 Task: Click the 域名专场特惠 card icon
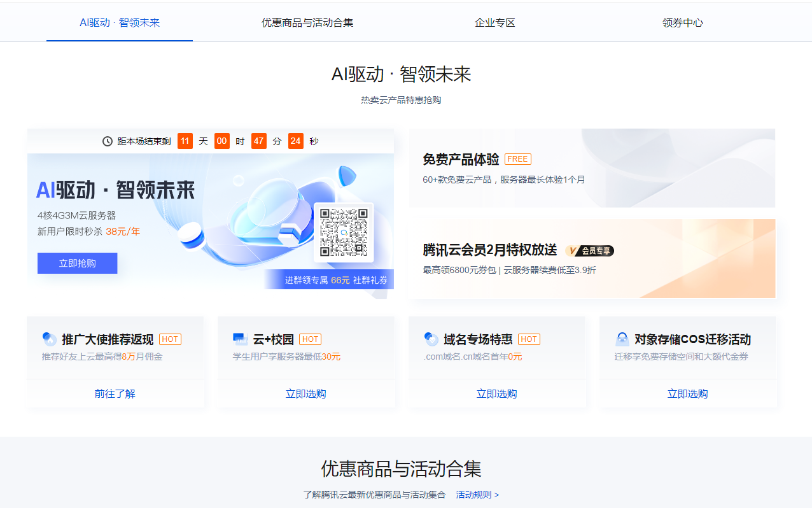pyautogui.click(x=431, y=339)
